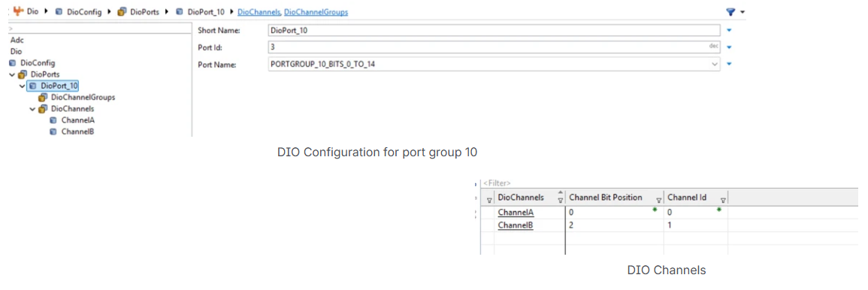
Task: Open the blue arrow menu beside Port Name
Action: (x=729, y=64)
